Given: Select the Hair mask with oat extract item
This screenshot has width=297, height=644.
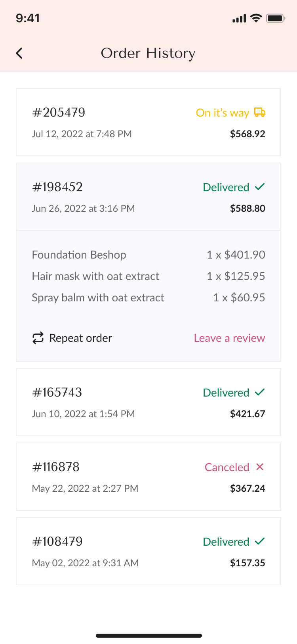Looking at the screenshot, I should [148, 276].
